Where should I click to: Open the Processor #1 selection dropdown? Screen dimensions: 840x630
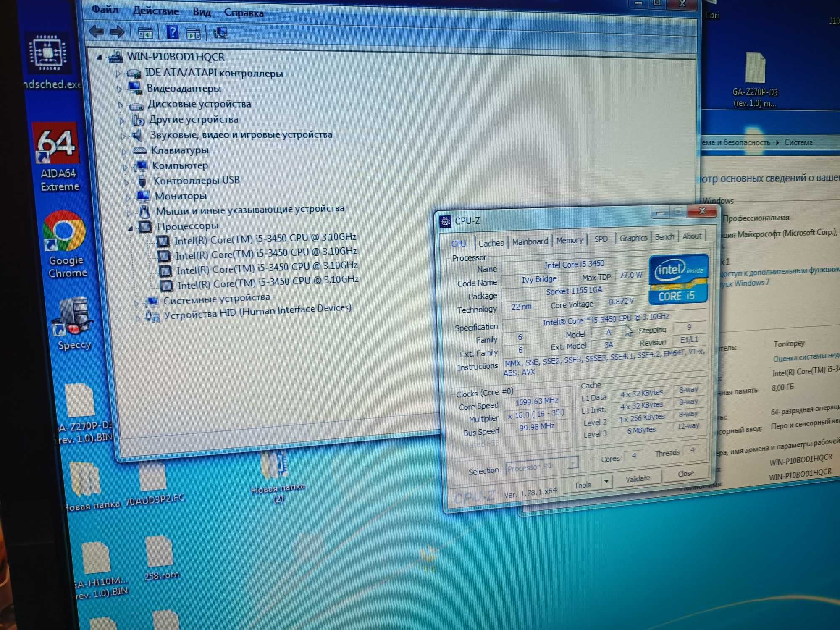542,466
